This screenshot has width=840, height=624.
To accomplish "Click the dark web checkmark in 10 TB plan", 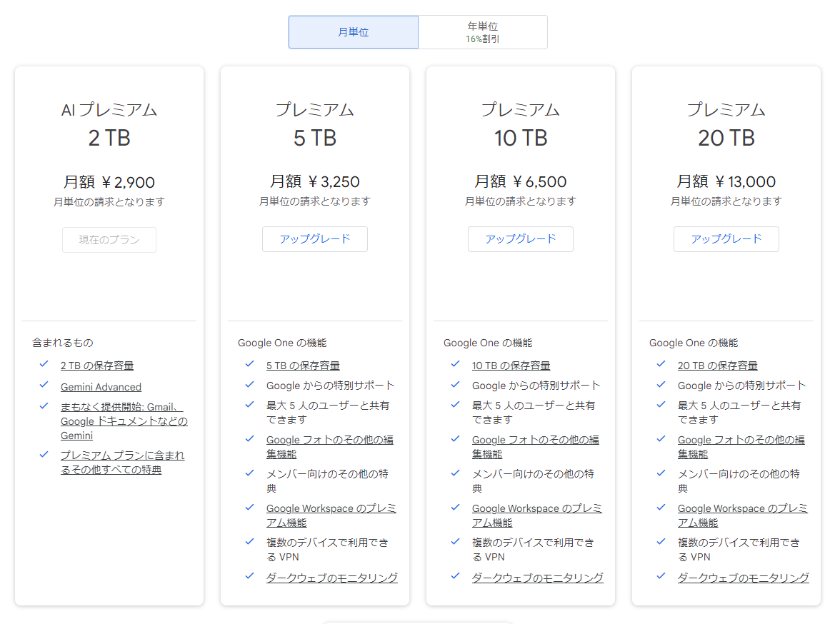I will 456,576.
